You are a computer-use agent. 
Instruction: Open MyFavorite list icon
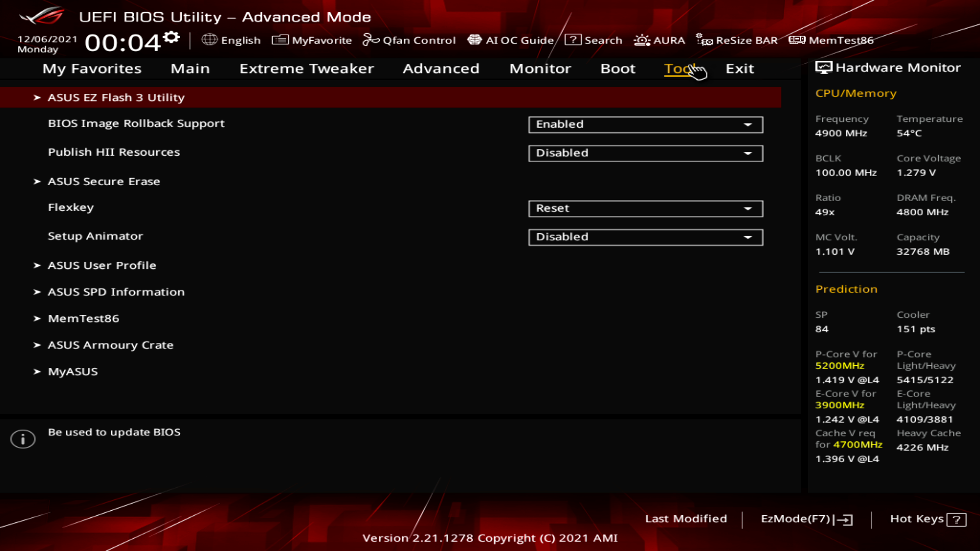tap(280, 40)
